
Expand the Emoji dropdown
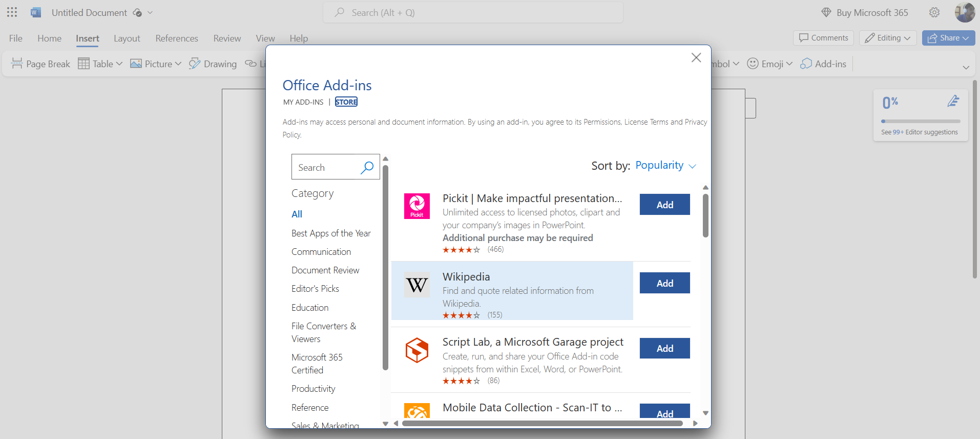(770, 64)
